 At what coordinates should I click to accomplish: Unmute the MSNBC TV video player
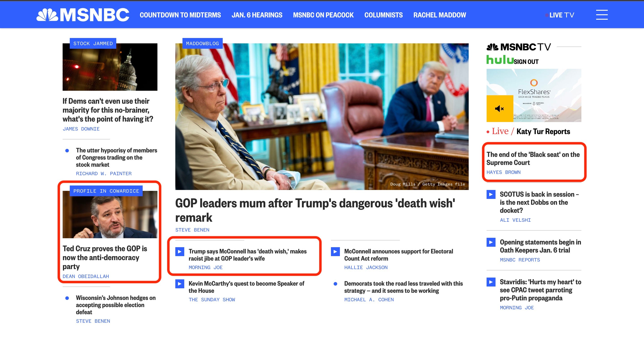(x=500, y=109)
